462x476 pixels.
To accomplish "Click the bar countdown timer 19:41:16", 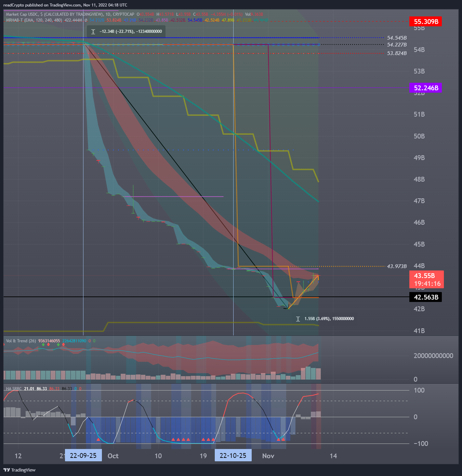I will point(427,284).
